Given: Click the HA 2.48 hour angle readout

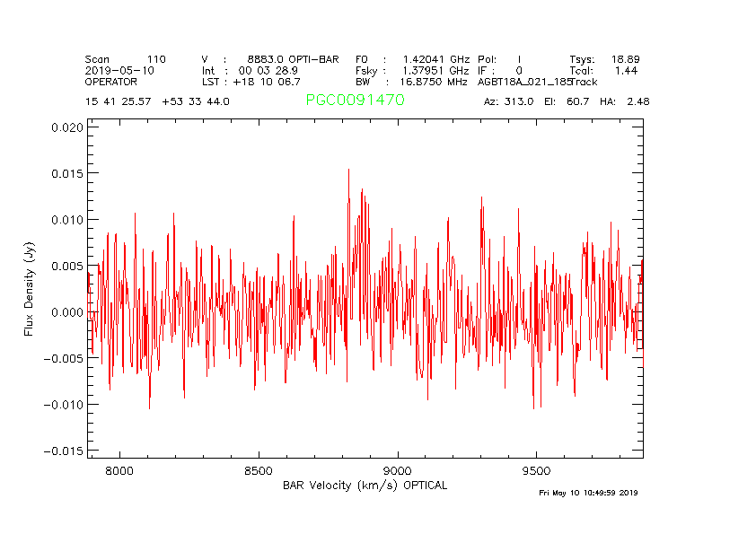Looking at the screenshot, I should [625, 101].
